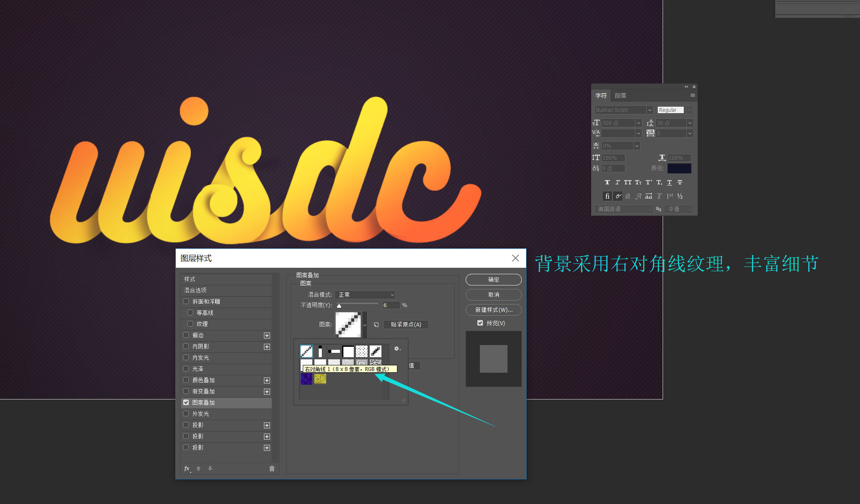Viewport: 860px width, 504px height.
Task: Toggle the 预览(V) preview checkbox
Action: tap(480, 323)
